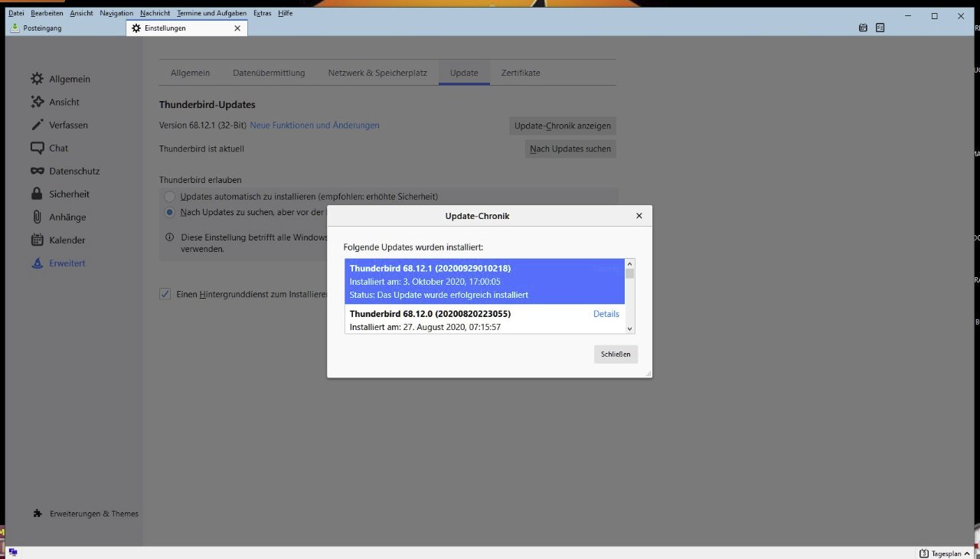Viewport: 980px width, 559px height.
Task: Open the Allgemein category in the sidebar
Action: click(60, 79)
